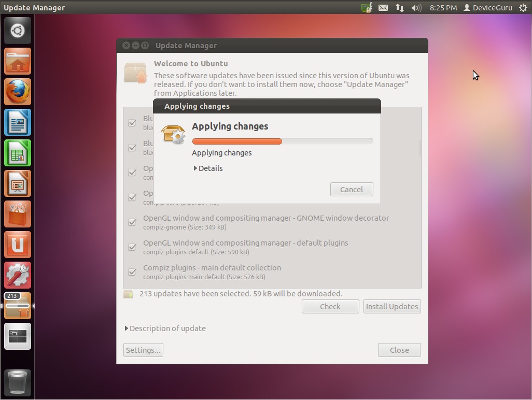532x400 pixels.
Task: Click the Applying changes package gear icon
Action: (x=173, y=134)
